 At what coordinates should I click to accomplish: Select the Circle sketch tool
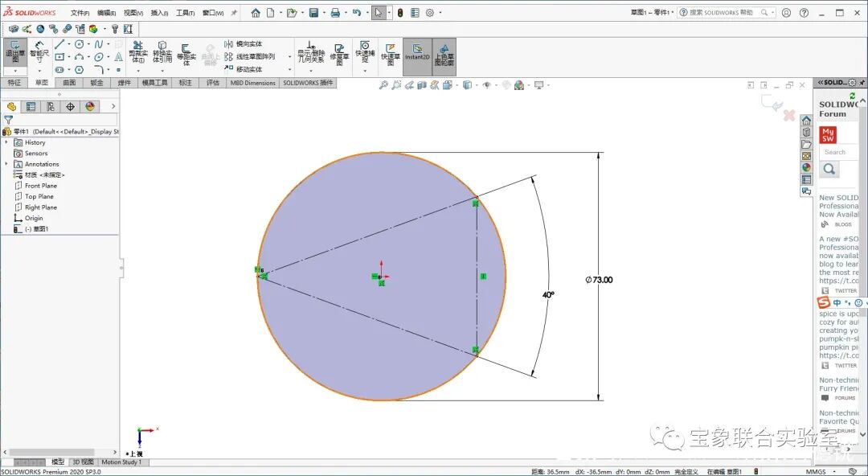click(79, 43)
